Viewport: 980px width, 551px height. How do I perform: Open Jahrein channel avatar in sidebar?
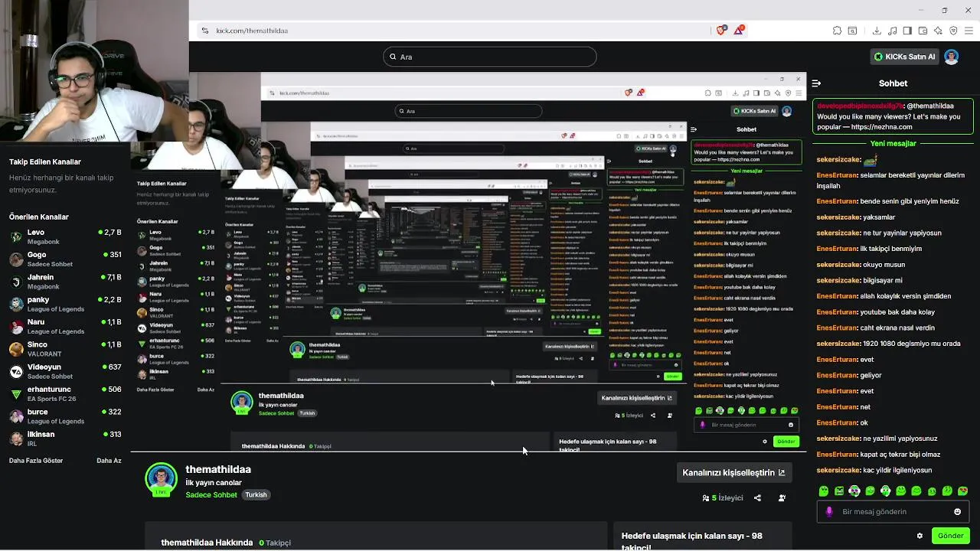pos(16,282)
